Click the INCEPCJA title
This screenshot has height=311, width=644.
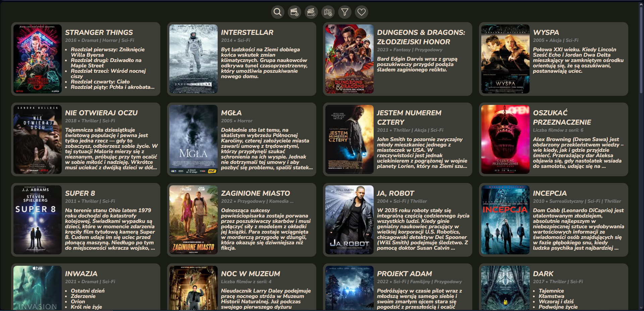click(550, 193)
